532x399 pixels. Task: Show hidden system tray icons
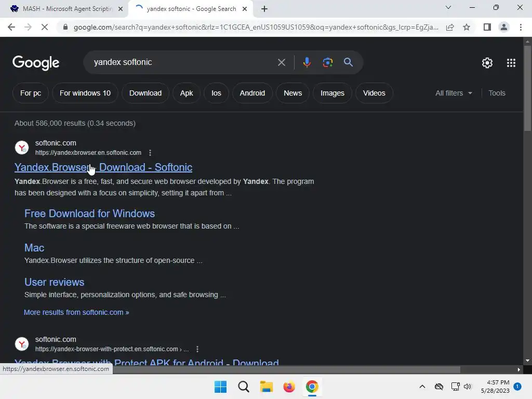click(422, 387)
